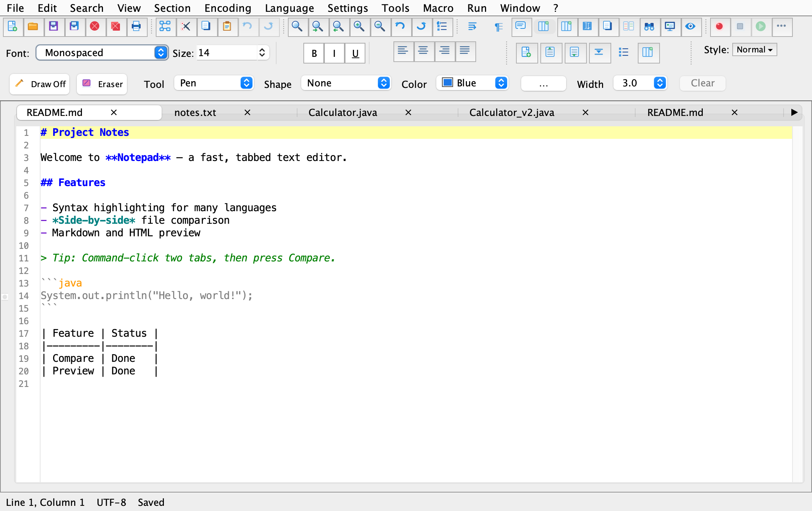Viewport: 812px width, 511px height.
Task: Start macro recording with the red dot
Action: [720, 27]
